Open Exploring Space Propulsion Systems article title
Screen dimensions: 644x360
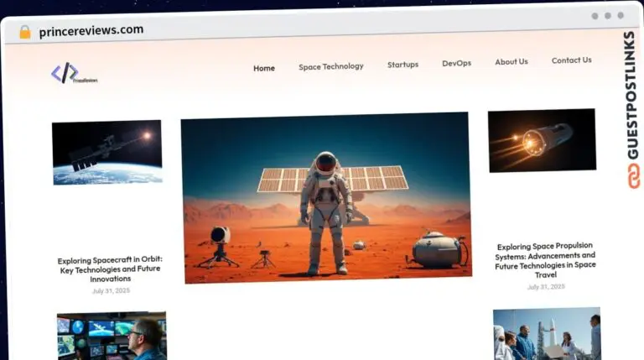click(x=545, y=260)
